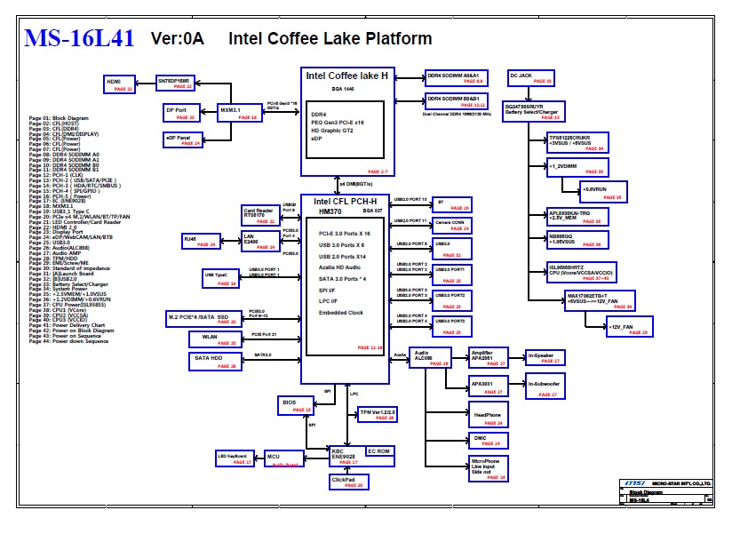Select the LAN E2400 block

coord(261,241)
